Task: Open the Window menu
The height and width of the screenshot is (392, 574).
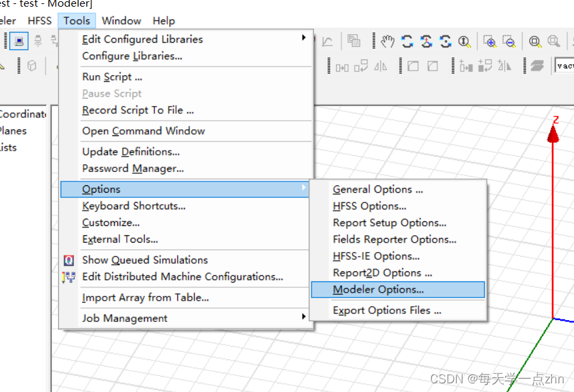Action: tap(121, 21)
